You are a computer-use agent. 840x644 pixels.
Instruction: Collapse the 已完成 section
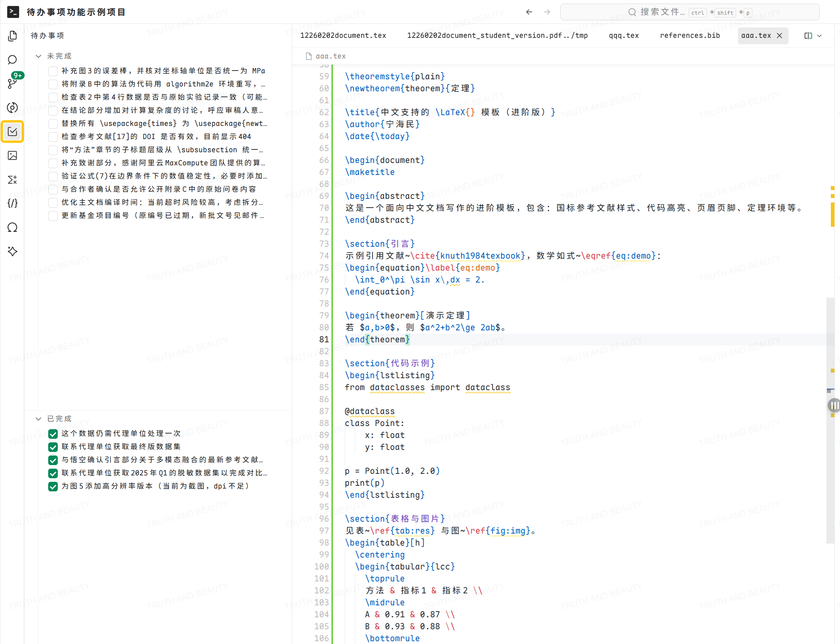pos(38,419)
